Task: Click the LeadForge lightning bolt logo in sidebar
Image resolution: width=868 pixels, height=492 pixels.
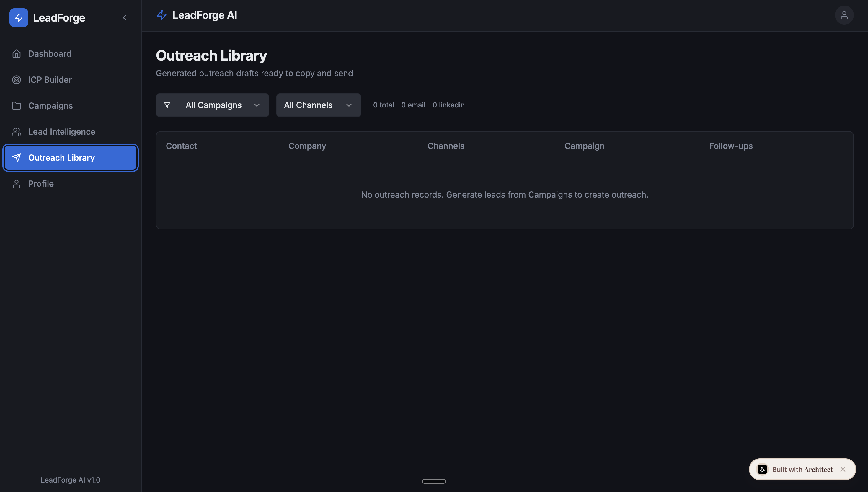Action: [19, 18]
